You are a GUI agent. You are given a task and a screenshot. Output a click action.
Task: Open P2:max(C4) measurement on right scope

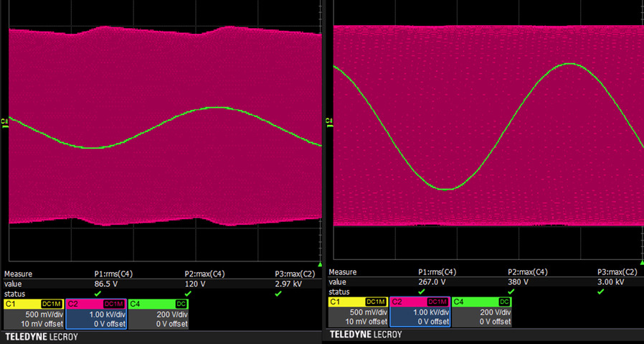pos(529,272)
